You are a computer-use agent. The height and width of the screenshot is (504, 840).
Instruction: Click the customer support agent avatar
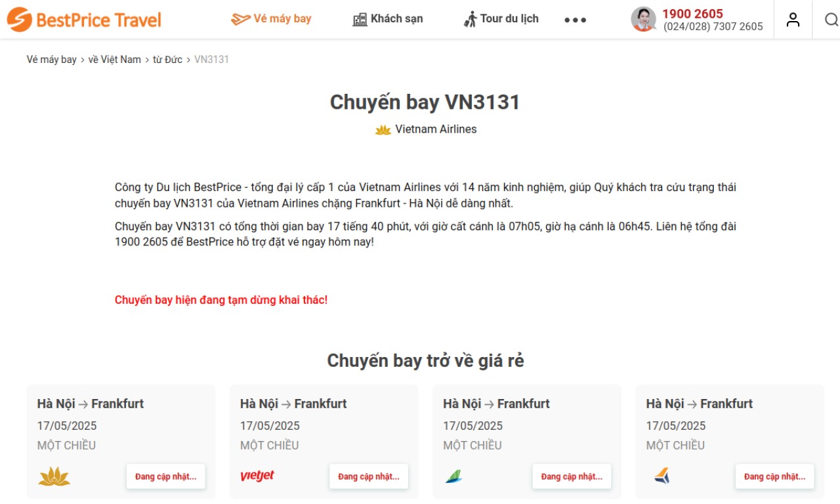point(644,19)
